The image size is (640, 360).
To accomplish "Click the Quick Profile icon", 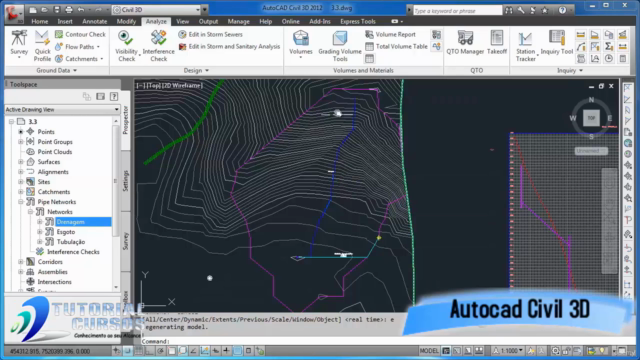I will pos(42,46).
